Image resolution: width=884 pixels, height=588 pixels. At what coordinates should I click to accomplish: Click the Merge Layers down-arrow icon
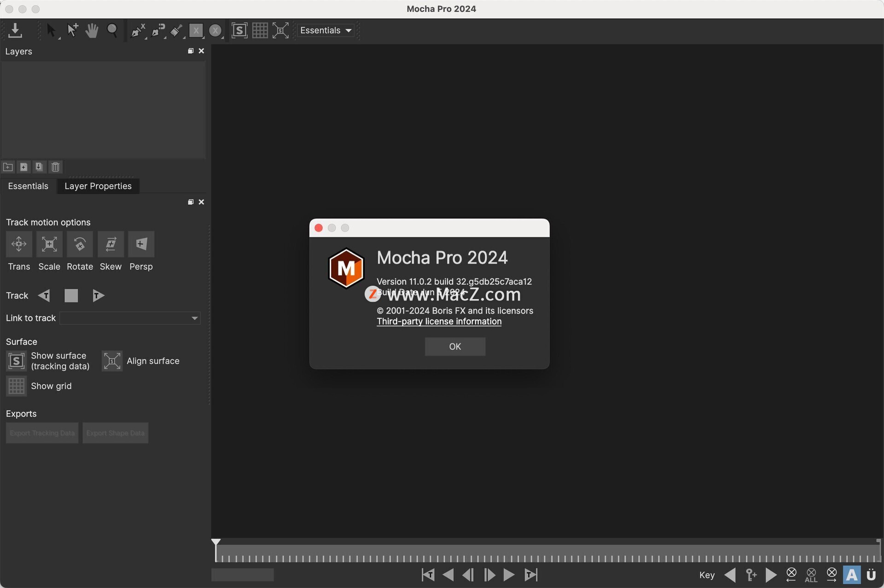click(39, 167)
